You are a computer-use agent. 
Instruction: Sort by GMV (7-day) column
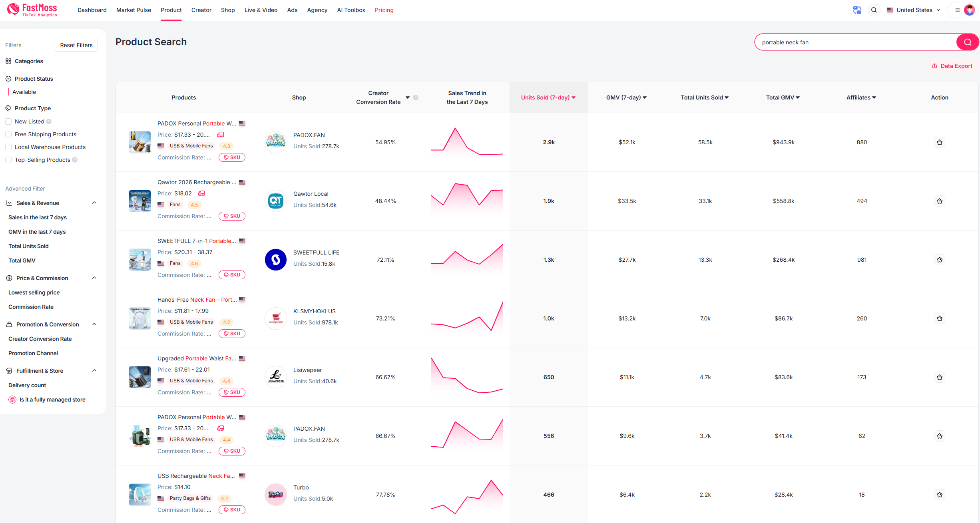[626, 97]
